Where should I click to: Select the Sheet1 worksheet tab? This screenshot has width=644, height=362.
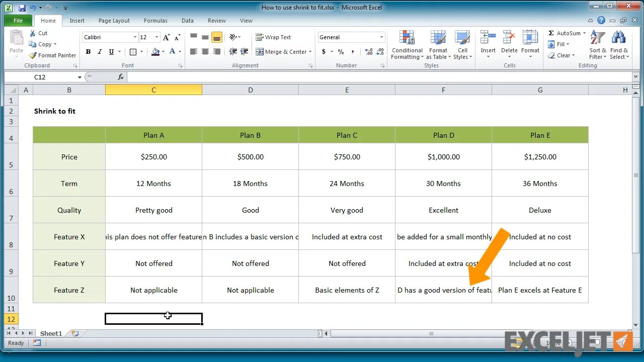(51, 333)
